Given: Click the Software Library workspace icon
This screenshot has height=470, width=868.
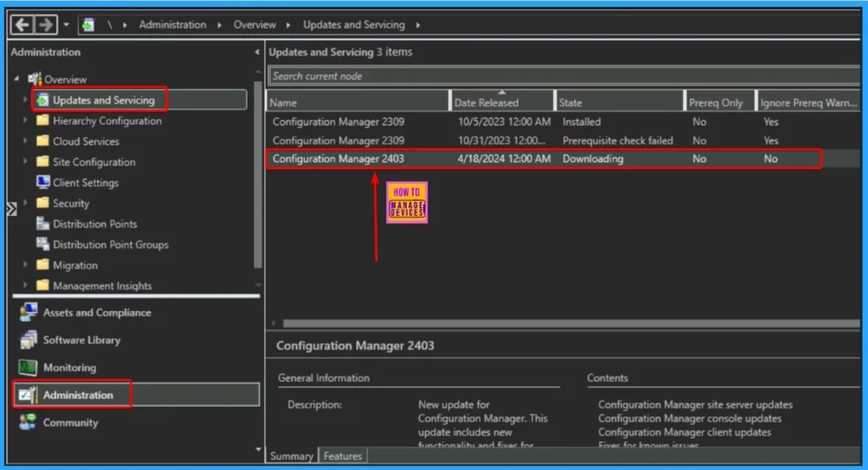Looking at the screenshot, I should click(x=28, y=340).
